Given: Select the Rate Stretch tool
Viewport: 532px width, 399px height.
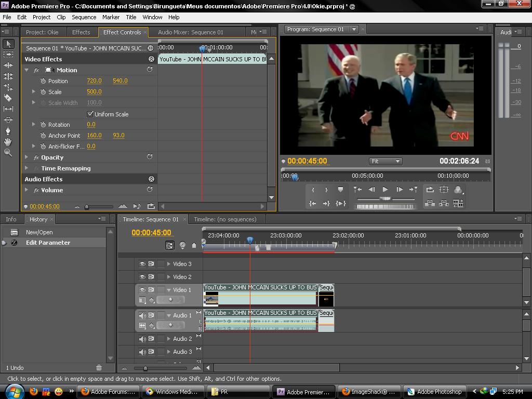Looking at the screenshot, I should point(8,87).
